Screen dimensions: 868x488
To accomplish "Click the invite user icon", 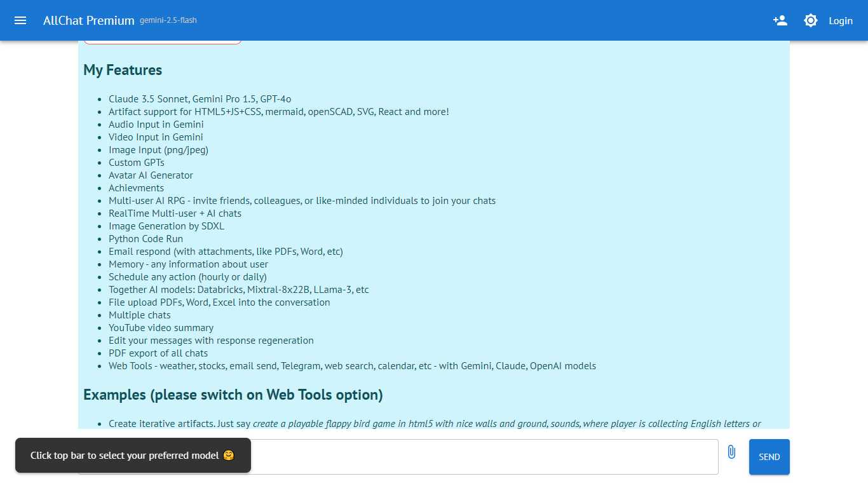I will pos(780,20).
